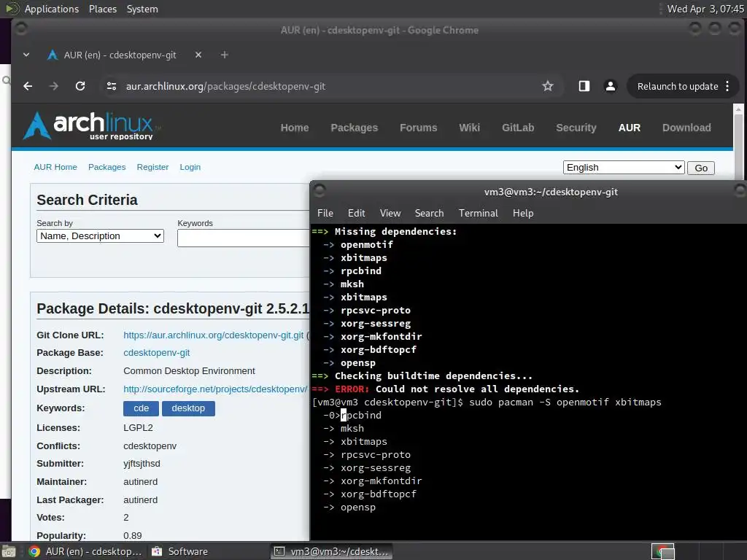Click the AUR Home link
Image resolution: width=747 pixels, height=560 pixels.
click(x=55, y=167)
